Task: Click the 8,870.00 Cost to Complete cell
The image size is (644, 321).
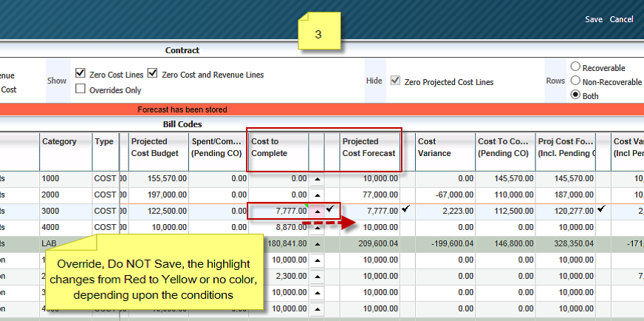Action: click(x=278, y=227)
